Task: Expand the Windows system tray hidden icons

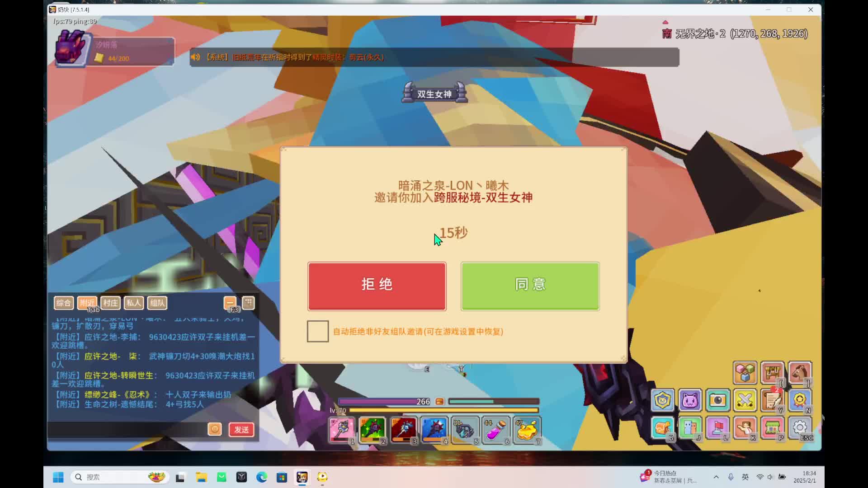Action: 716,477
